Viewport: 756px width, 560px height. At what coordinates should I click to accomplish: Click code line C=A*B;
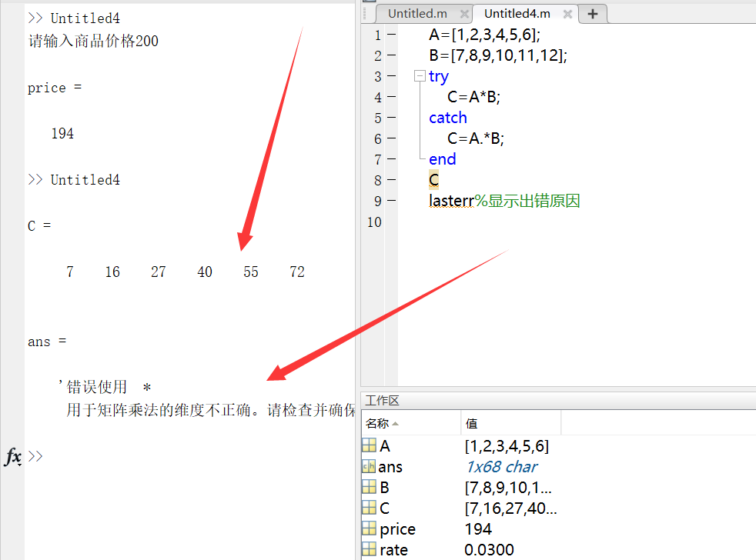(x=474, y=97)
